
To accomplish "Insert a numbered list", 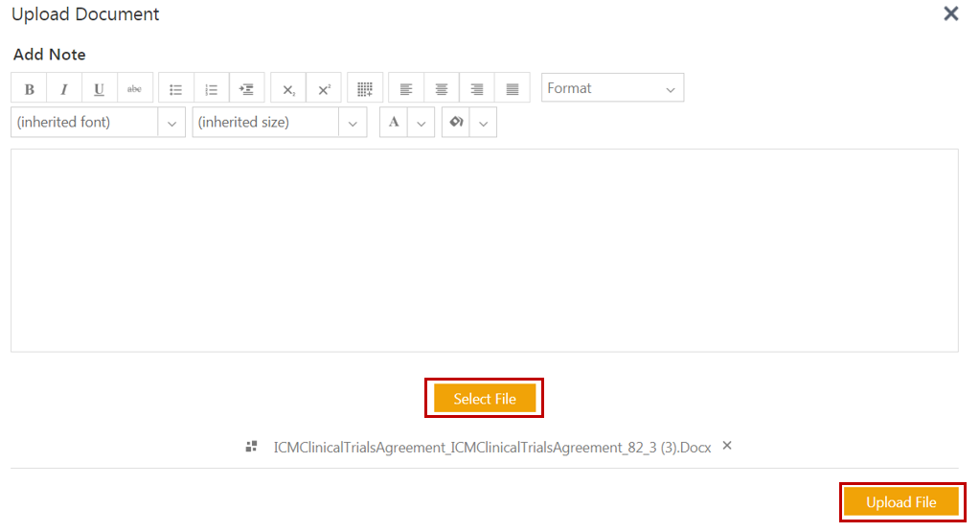I will point(212,89).
